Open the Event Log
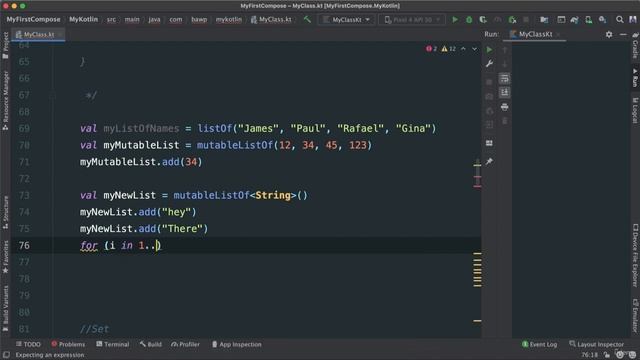 539,344
